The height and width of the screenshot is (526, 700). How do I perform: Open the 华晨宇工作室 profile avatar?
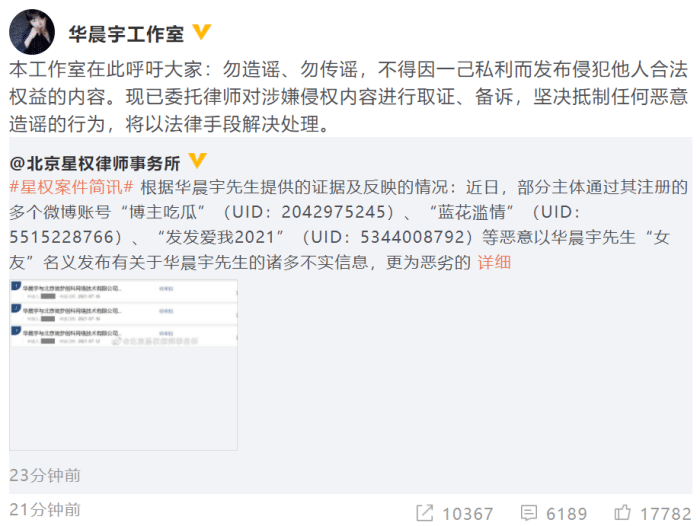pos(32,32)
